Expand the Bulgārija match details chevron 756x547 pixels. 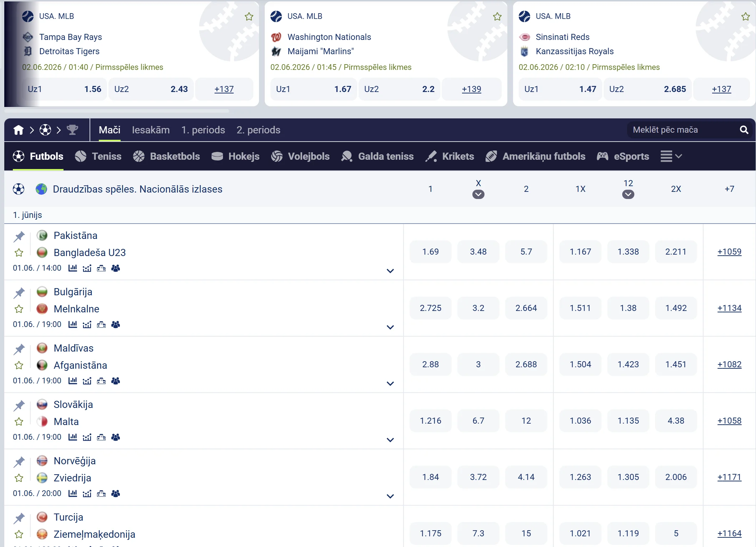390,327
